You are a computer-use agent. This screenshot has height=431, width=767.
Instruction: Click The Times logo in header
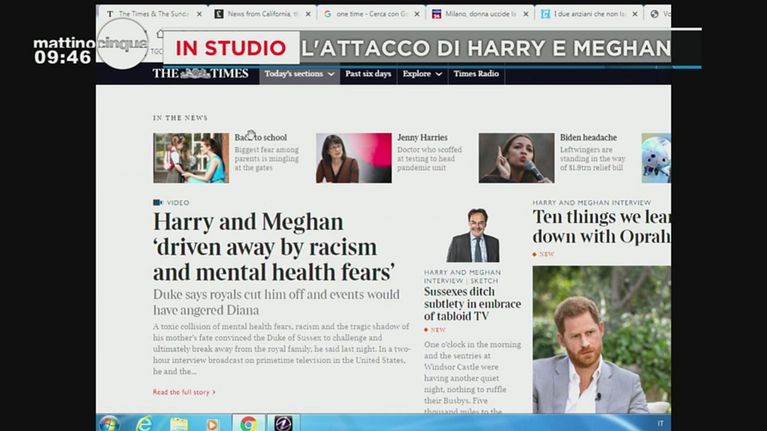[x=201, y=73]
